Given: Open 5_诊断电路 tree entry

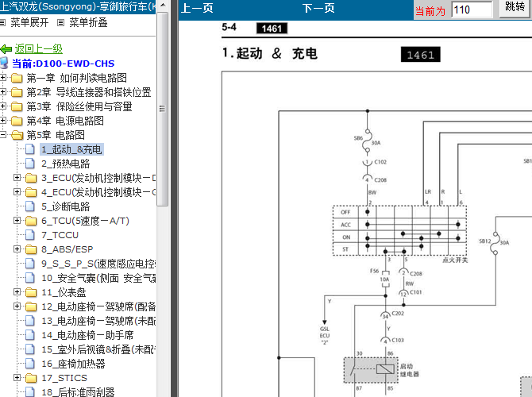Looking at the screenshot, I should point(65,206).
